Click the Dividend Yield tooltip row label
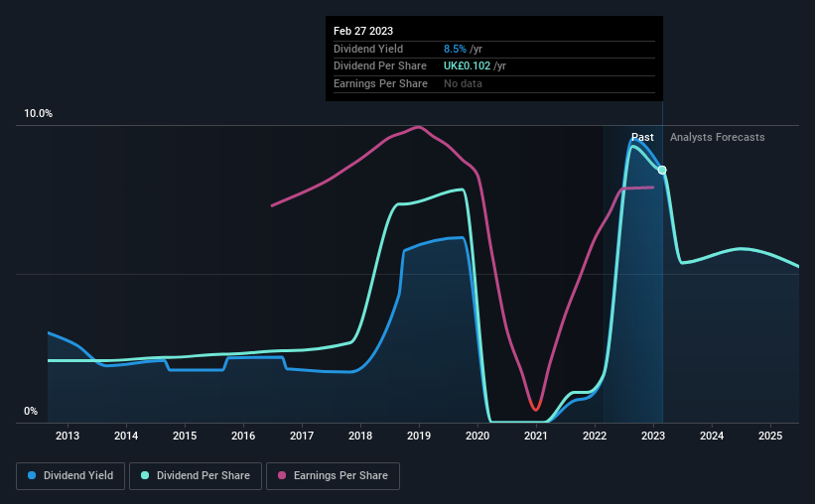 (x=368, y=49)
